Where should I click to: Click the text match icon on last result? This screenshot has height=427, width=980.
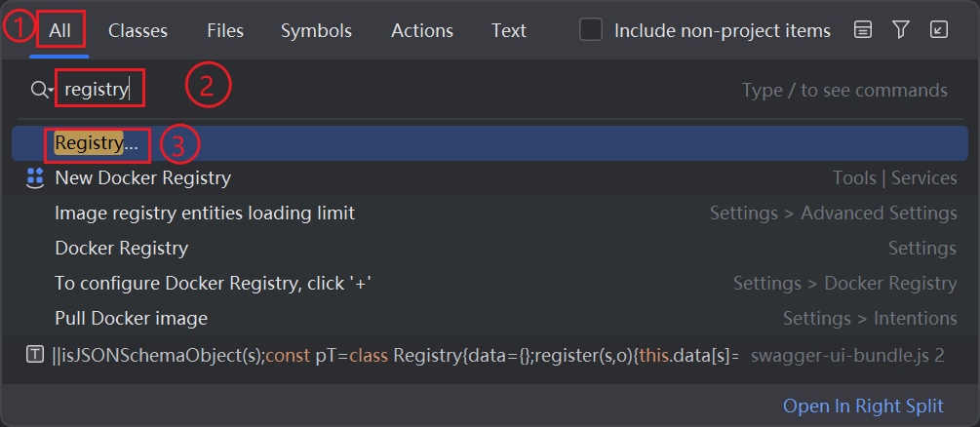pos(35,354)
